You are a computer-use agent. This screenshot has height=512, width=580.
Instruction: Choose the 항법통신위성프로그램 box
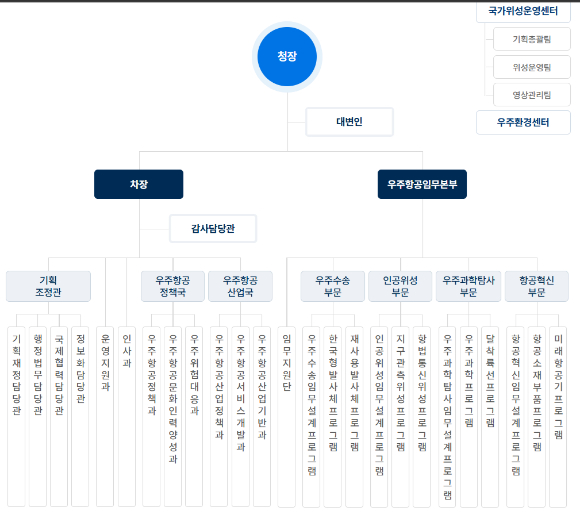coord(422,417)
